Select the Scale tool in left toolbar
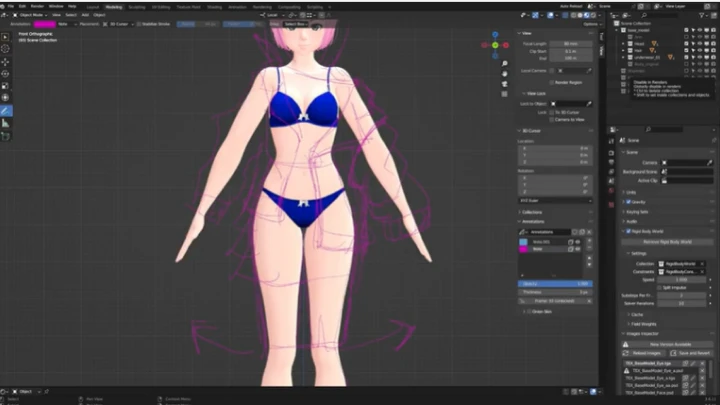The height and width of the screenshot is (405, 720). point(6,86)
